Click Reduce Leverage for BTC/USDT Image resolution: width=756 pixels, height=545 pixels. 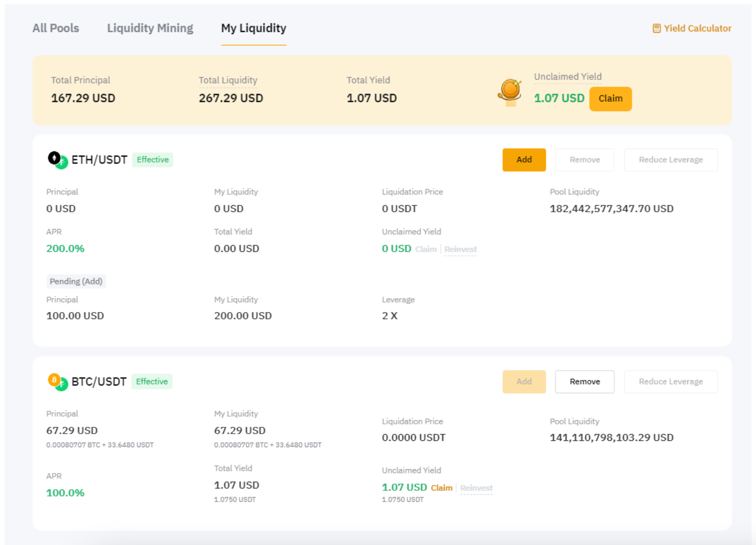pos(671,382)
